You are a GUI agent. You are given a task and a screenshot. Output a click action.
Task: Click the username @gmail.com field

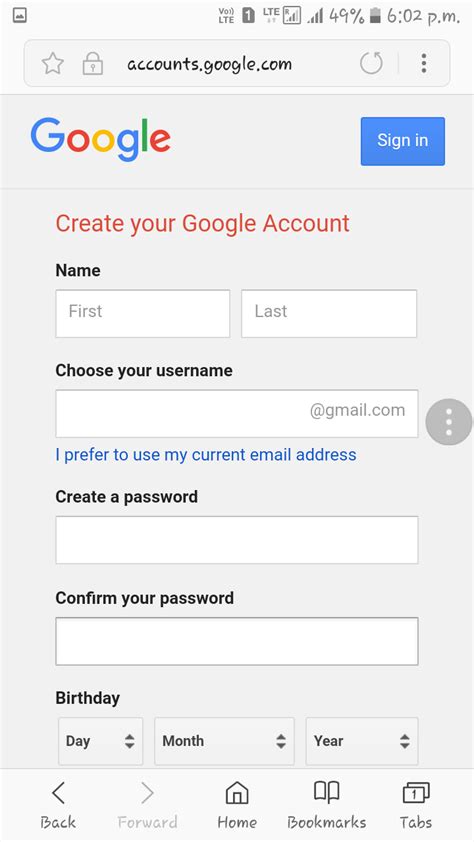click(x=237, y=413)
